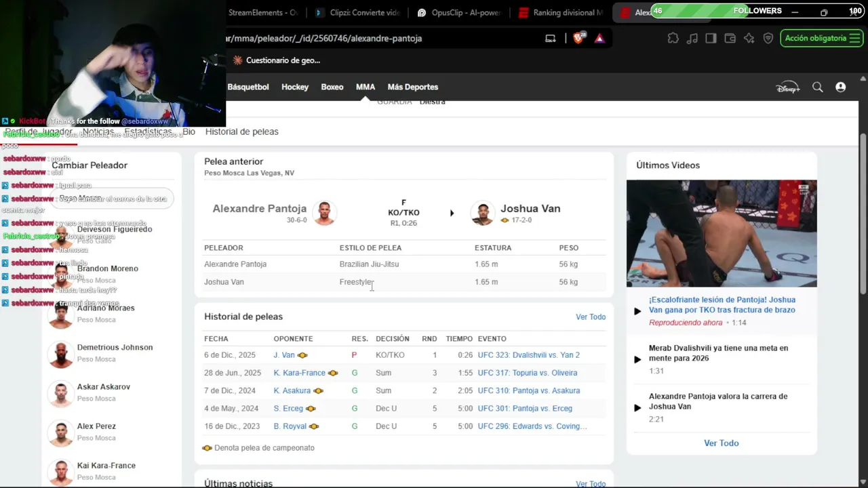This screenshot has width=868, height=488.
Task: Switch to the OpusClip browser tab
Action: pos(458,12)
